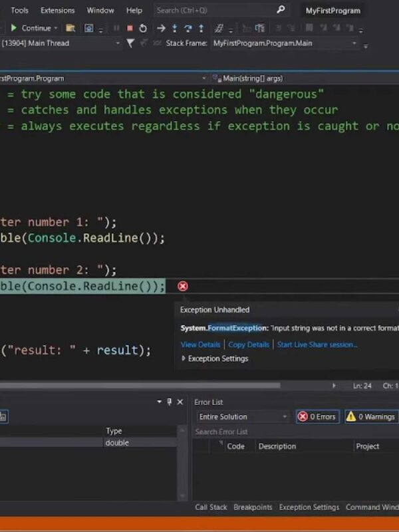399x532 pixels.
Task: Click the FormatException text in the popup
Action: (237, 328)
